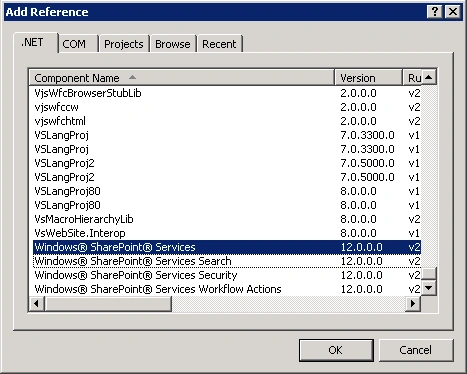
Task: Click the horizontal scrollbar thumb
Action: tap(108, 304)
